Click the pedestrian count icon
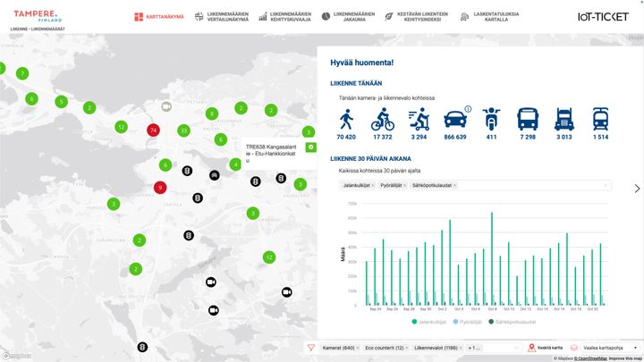 [346, 120]
